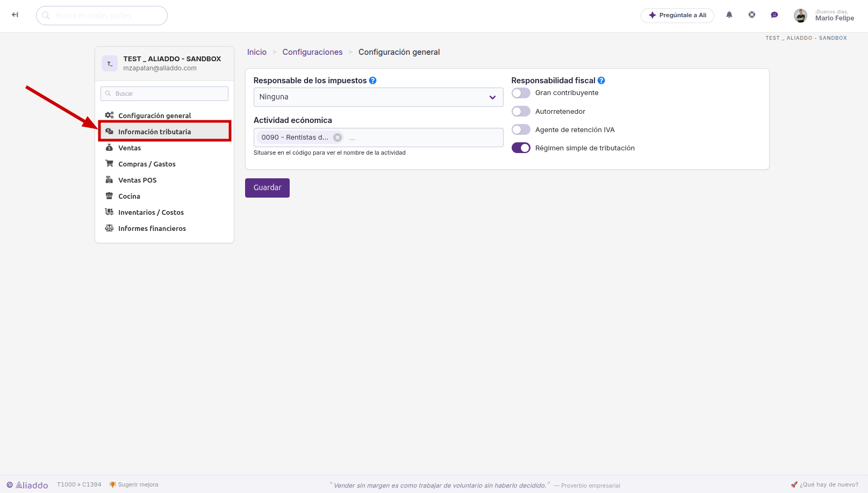Image resolution: width=868 pixels, height=493 pixels.
Task: Toggle Autorretenedor switch
Action: click(x=521, y=111)
